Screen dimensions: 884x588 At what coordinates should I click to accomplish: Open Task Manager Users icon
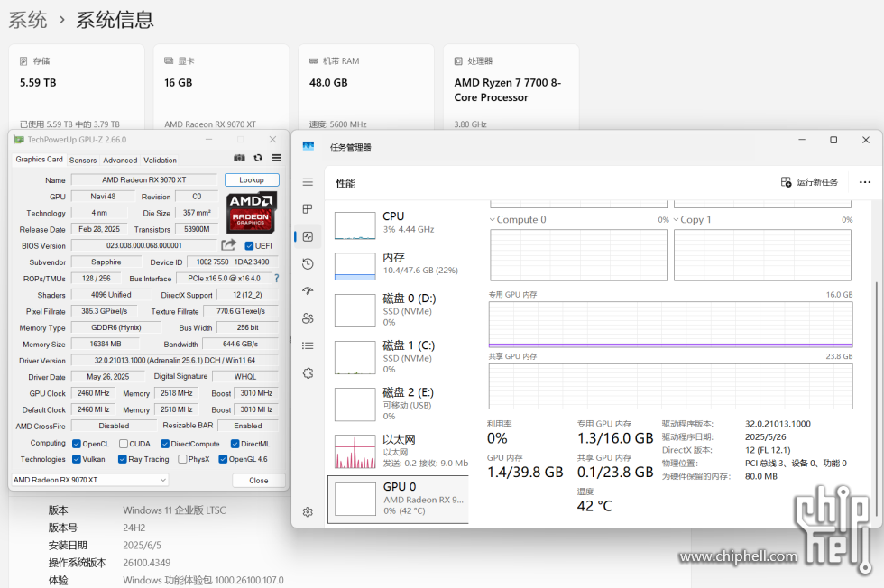308,318
